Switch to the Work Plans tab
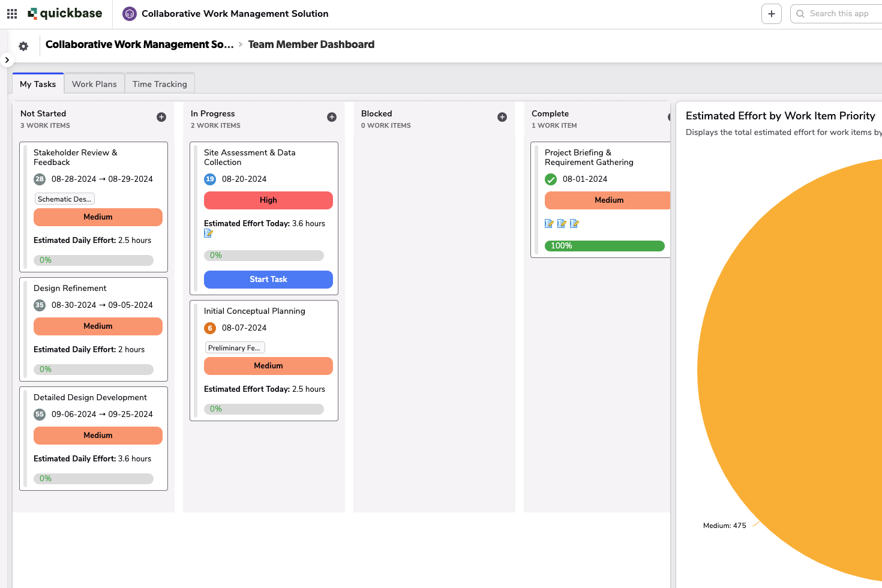This screenshot has width=882, height=588. click(94, 84)
